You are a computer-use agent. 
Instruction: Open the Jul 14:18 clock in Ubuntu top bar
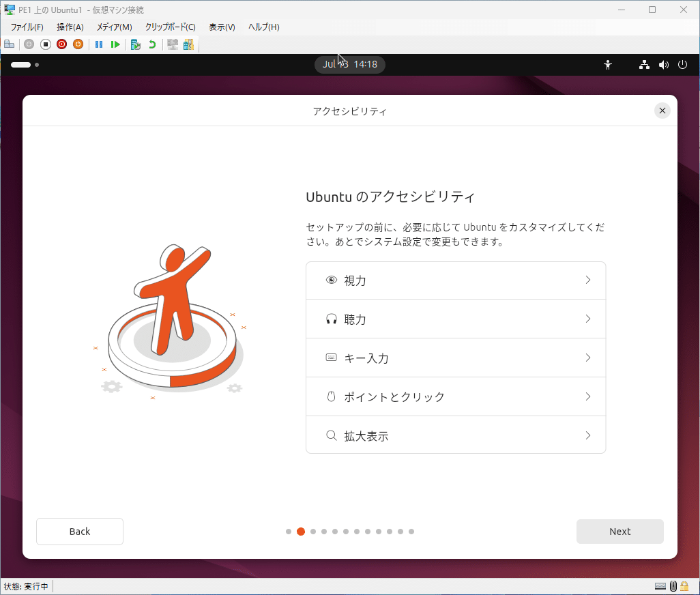click(350, 64)
